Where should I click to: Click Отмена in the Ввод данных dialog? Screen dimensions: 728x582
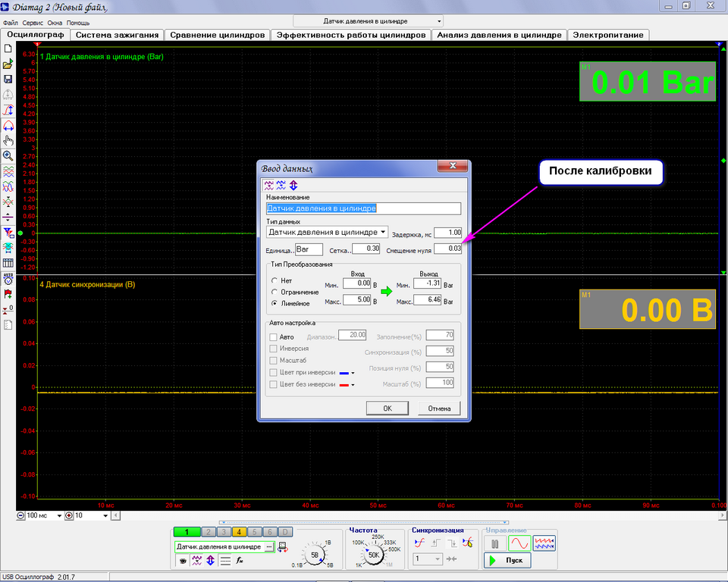439,408
